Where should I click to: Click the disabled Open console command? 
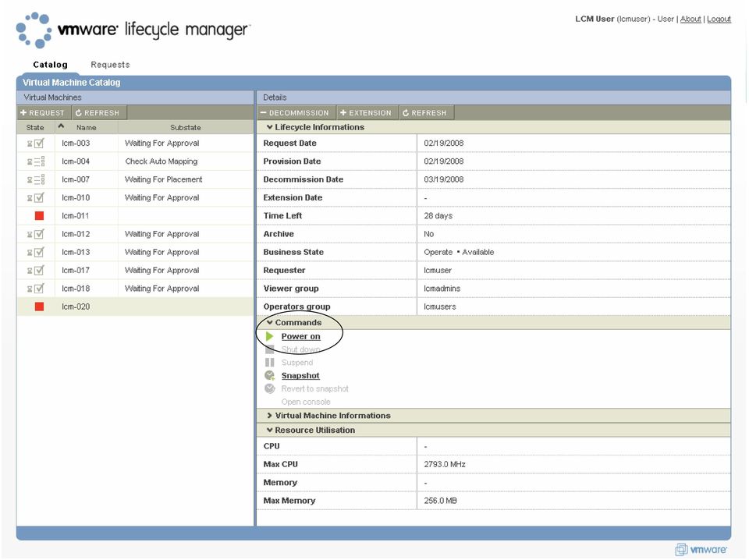(306, 402)
